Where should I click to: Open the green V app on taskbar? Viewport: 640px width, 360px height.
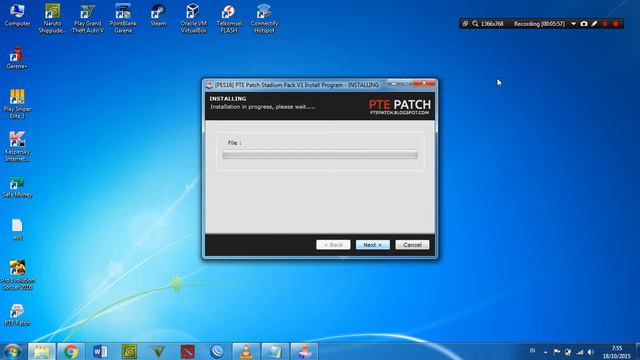coord(158,351)
